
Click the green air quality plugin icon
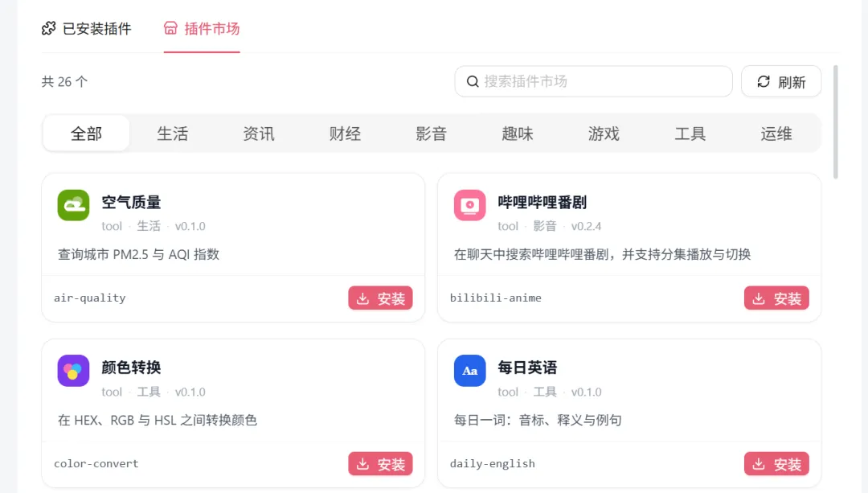click(73, 205)
